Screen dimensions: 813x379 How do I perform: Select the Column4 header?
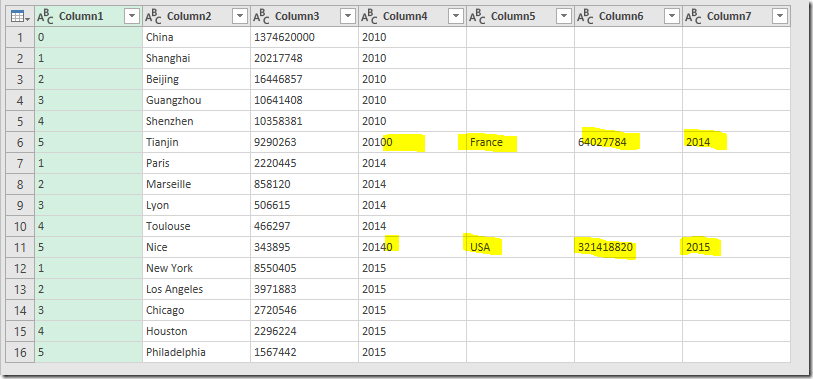click(x=412, y=17)
